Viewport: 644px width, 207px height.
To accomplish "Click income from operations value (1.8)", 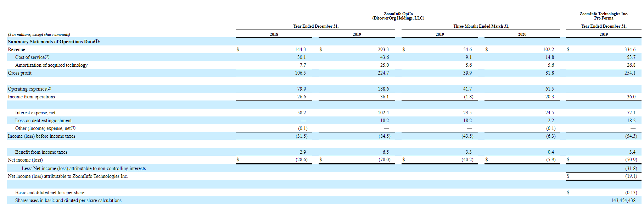I will click(469, 97).
